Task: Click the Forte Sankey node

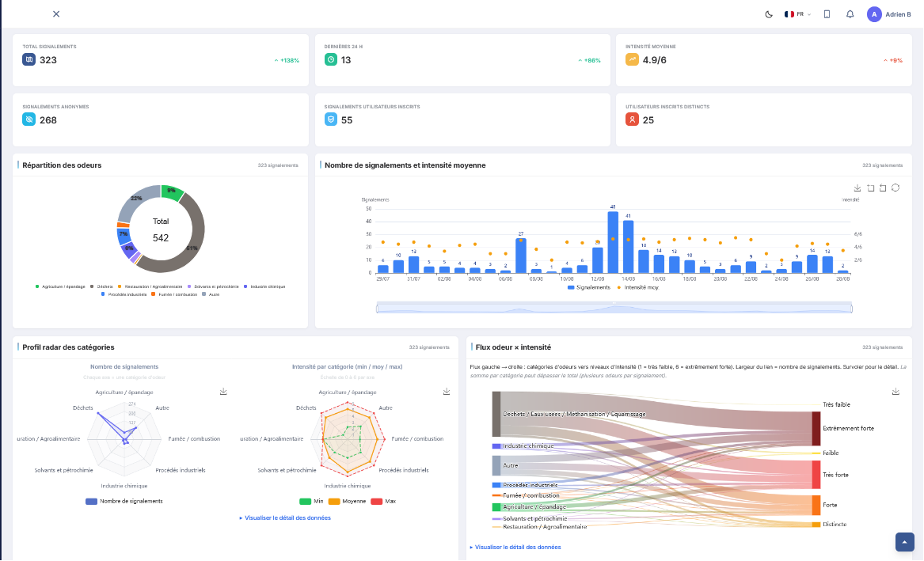Action: (x=816, y=505)
